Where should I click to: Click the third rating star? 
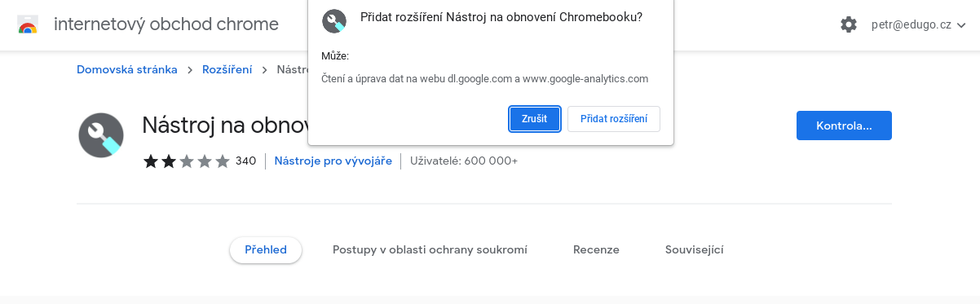click(187, 161)
